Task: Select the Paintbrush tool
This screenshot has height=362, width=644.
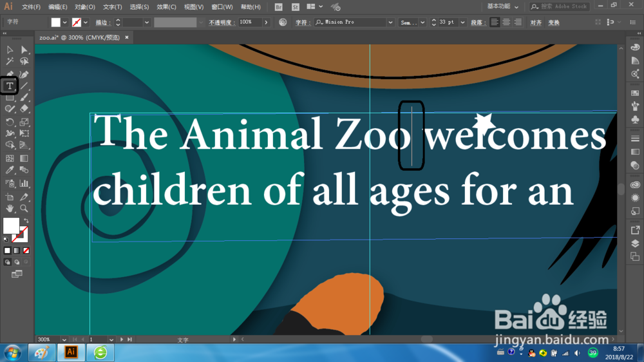Action: (24, 98)
